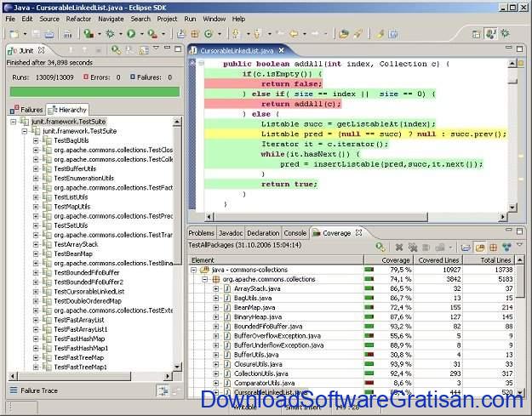532x416 pixels.
Task: Sort by the Coverage column header
Action: [389, 260]
